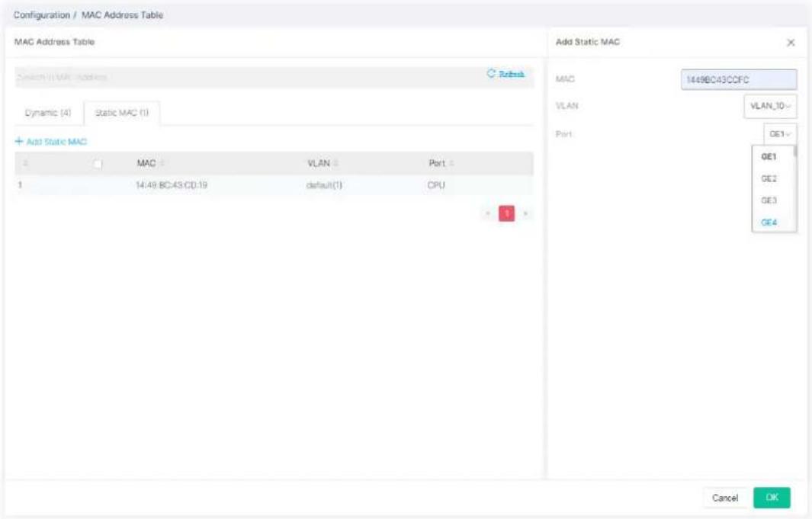Choose GE2 from the port list

coord(769,178)
